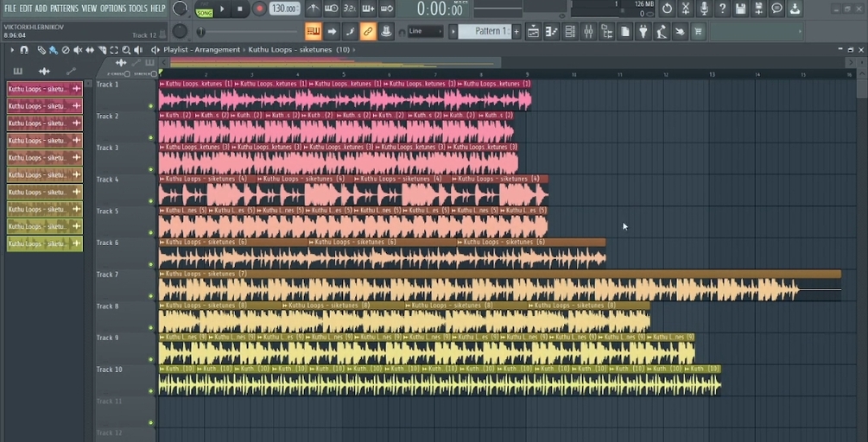The width and height of the screenshot is (868, 442).
Task: Click the wait-for-input icon next to metronome
Action: click(331, 9)
